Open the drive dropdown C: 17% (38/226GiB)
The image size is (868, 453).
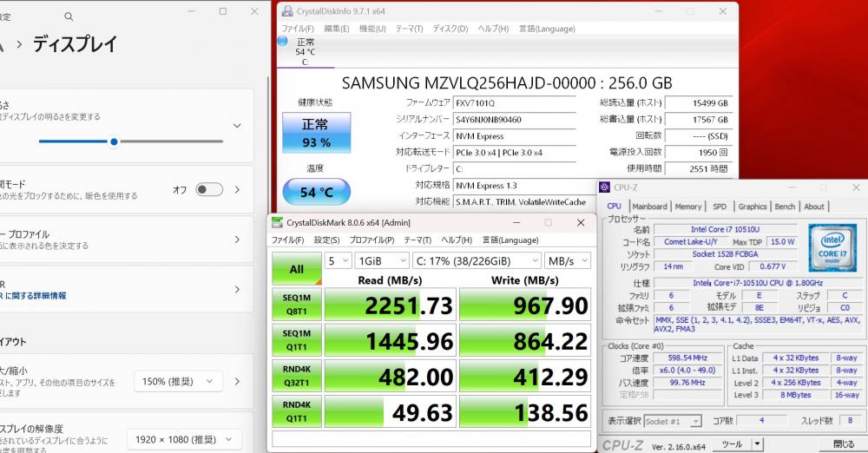click(477, 261)
